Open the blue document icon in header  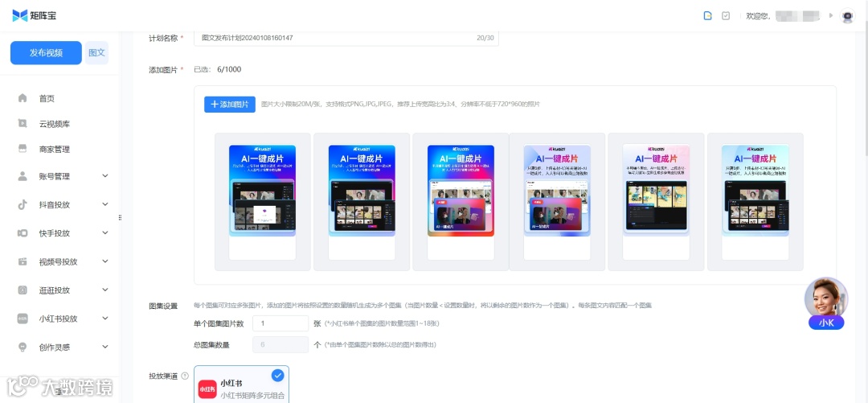(x=707, y=15)
